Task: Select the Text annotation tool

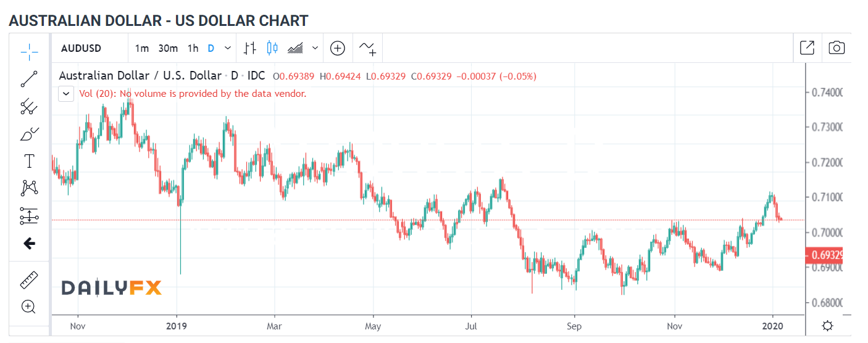Action: tap(29, 162)
